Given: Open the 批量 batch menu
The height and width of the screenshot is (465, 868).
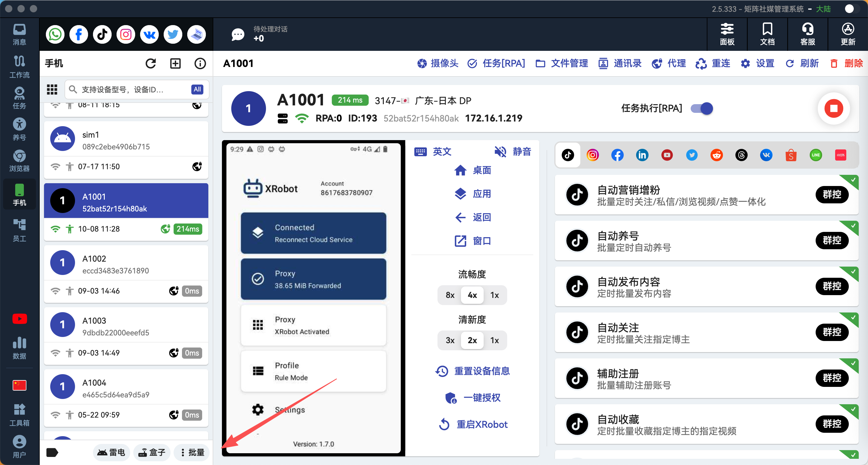Looking at the screenshot, I should coord(192,452).
